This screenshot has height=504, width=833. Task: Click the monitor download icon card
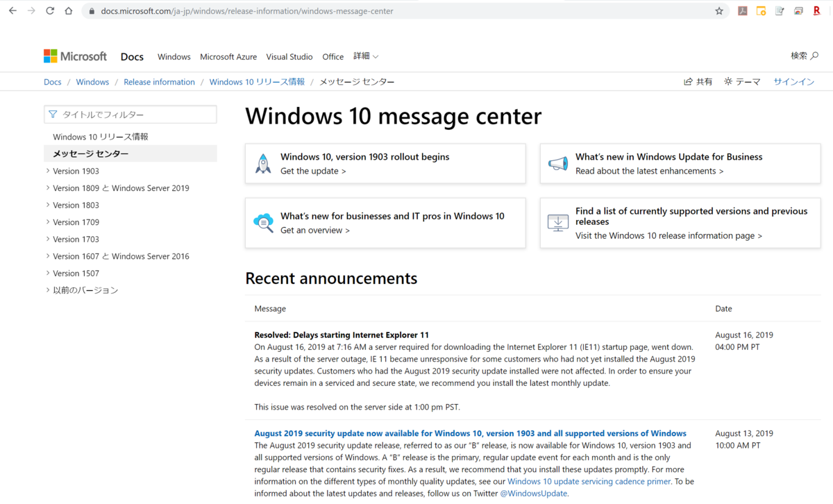pos(558,223)
